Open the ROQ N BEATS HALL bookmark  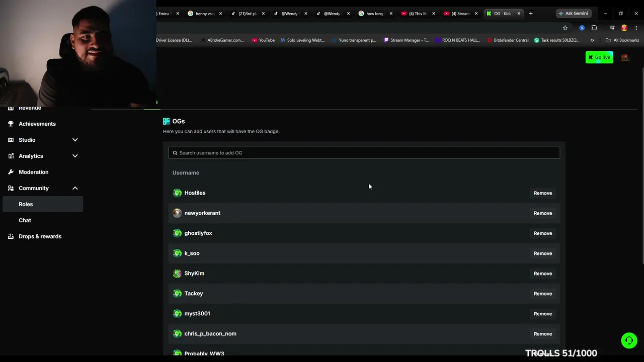tap(458, 40)
